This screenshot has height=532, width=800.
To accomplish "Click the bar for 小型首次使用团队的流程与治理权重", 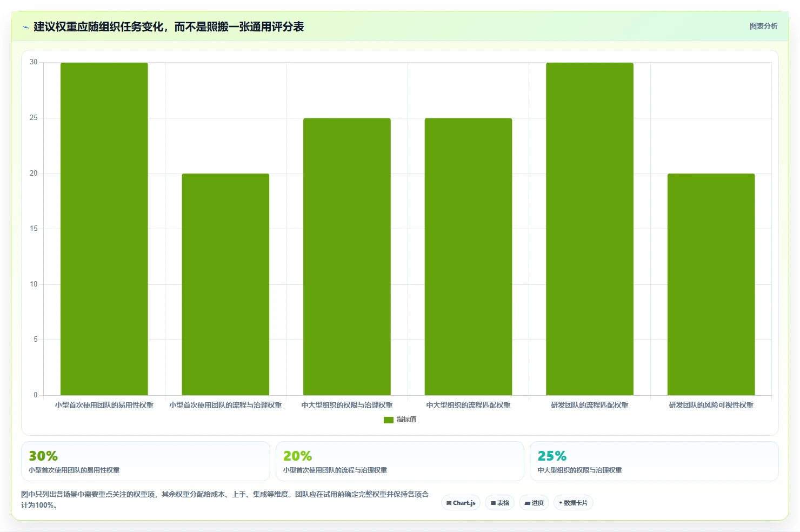I will (225, 284).
